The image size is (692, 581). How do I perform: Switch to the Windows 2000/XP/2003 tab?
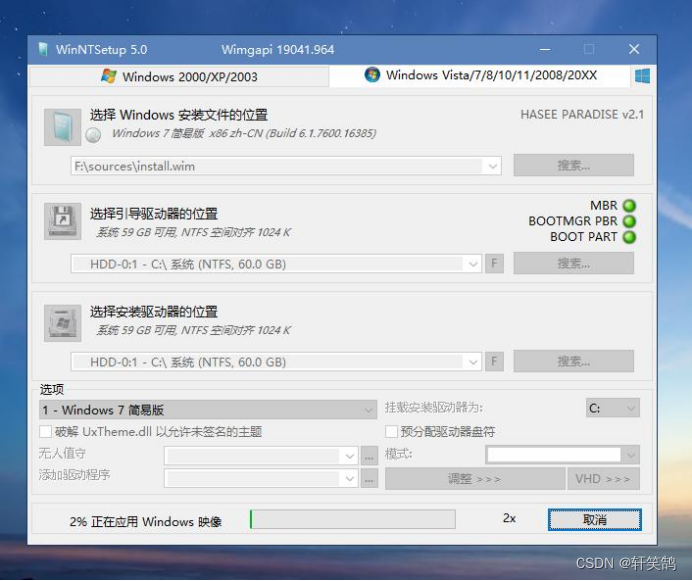179,76
